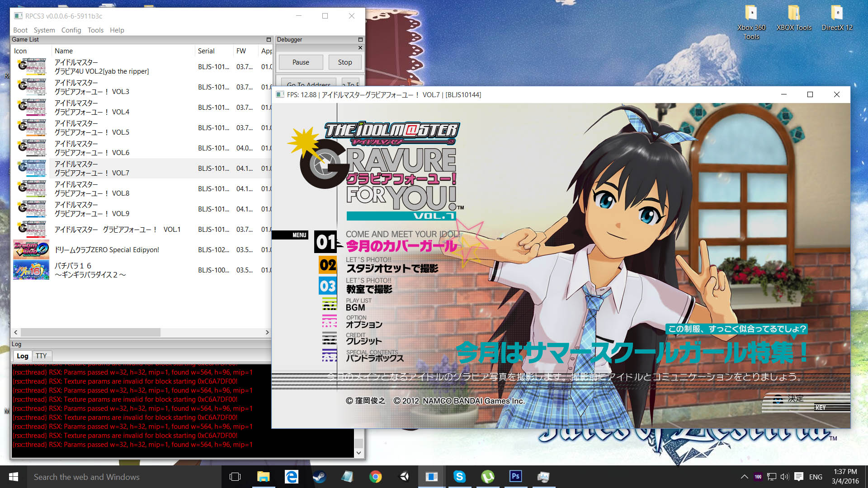Show hidden system tray icons
The image size is (868, 488).
click(744, 477)
